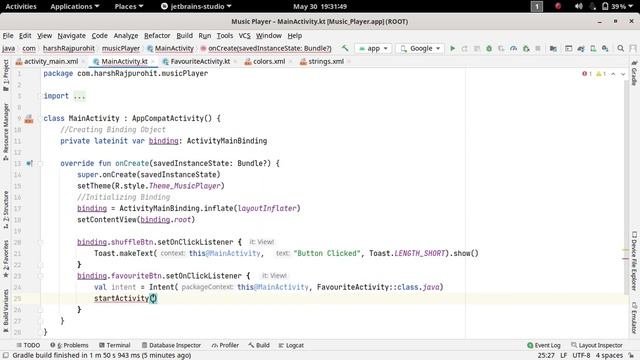Click the Apply Changes and Restart Activity icon
The height and width of the screenshot is (360, 640).
pos(464,48)
